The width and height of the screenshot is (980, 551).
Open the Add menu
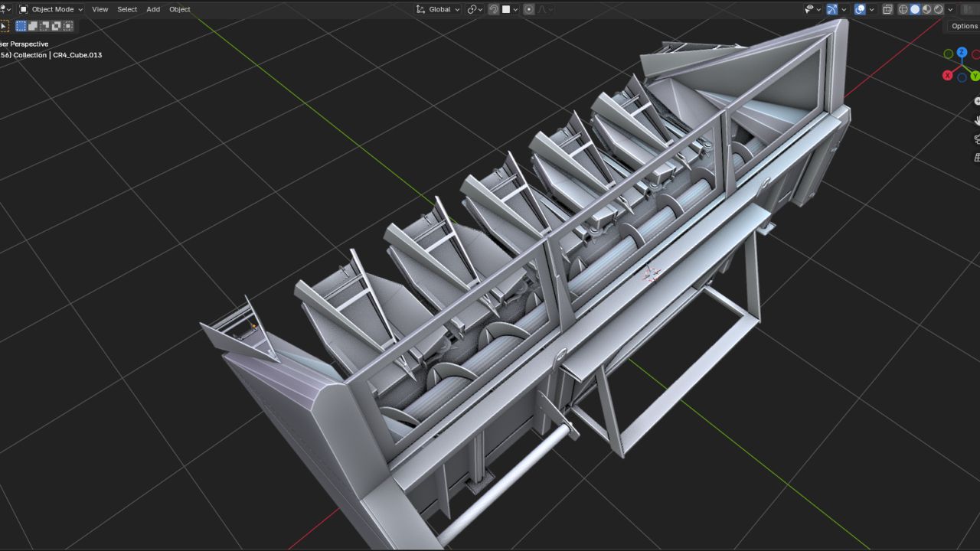(153, 9)
